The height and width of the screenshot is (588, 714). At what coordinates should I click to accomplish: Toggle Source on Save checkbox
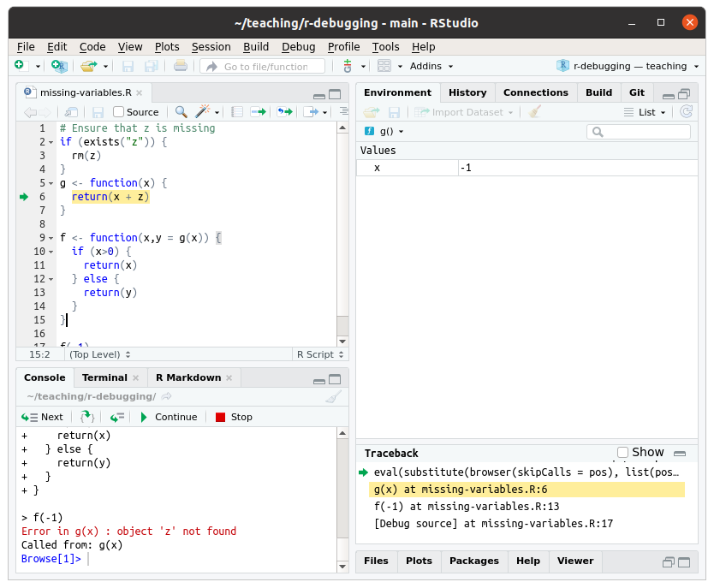[x=118, y=111]
